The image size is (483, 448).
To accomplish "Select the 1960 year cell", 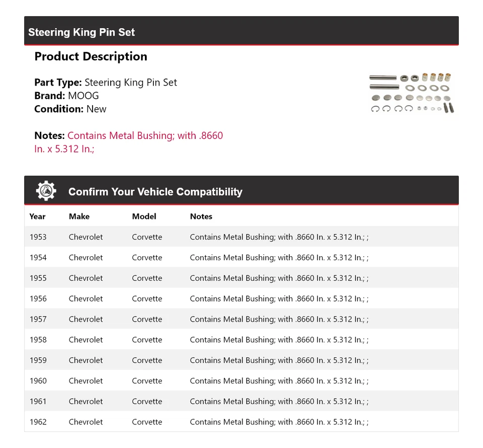I will coord(38,381).
